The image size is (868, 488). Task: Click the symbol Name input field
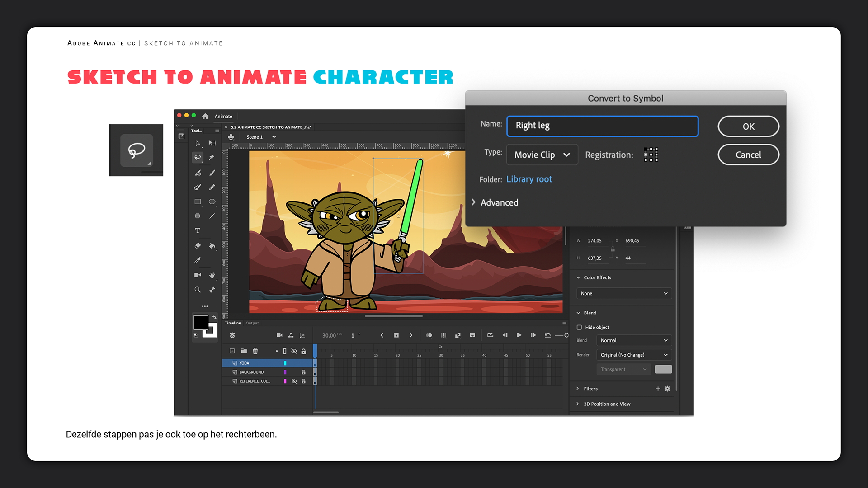602,126
